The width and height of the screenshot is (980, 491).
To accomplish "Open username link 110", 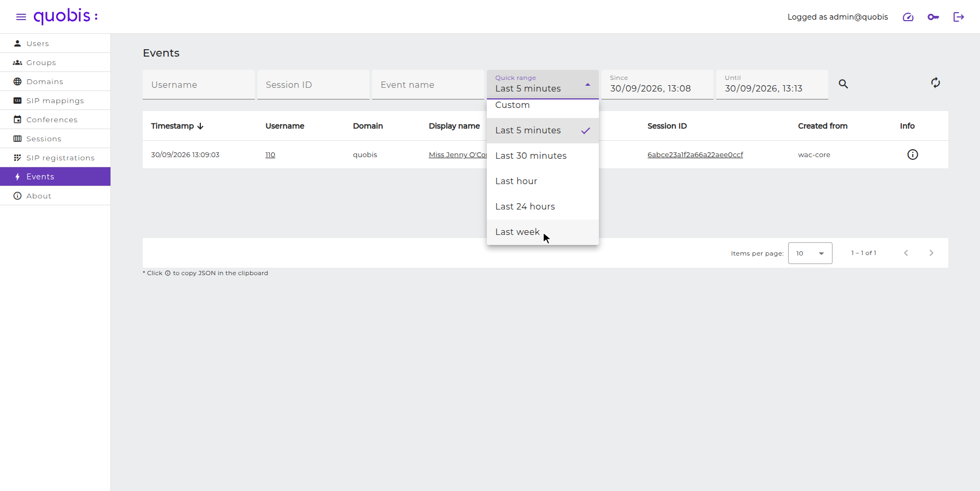I will [x=270, y=154].
